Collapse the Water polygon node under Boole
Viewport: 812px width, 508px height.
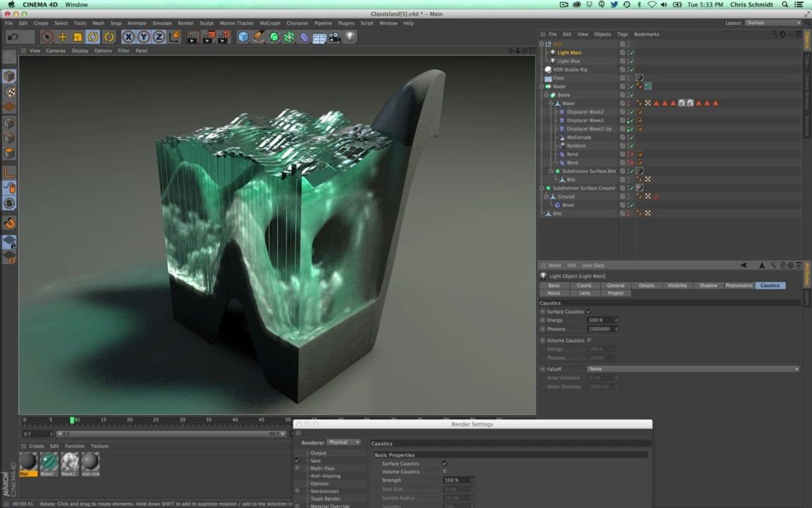click(551, 104)
